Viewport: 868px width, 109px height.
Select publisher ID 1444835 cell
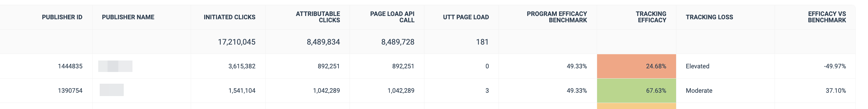coord(70,66)
